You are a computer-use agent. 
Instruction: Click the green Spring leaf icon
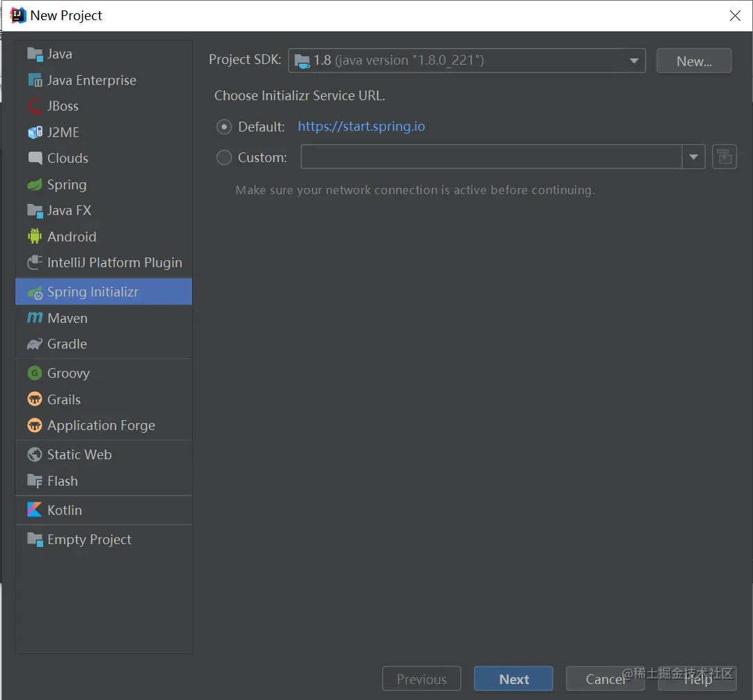pyautogui.click(x=35, y=184)
